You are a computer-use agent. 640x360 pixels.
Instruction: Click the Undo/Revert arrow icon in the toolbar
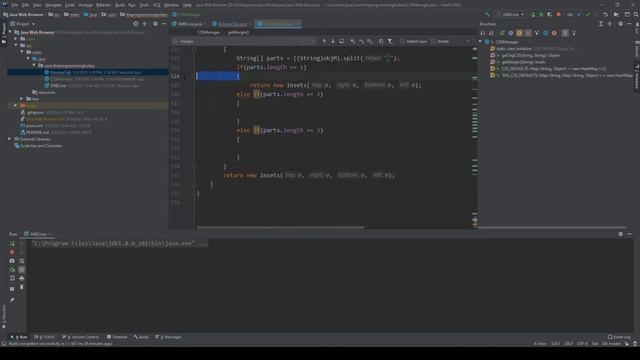tap(605, 14)
